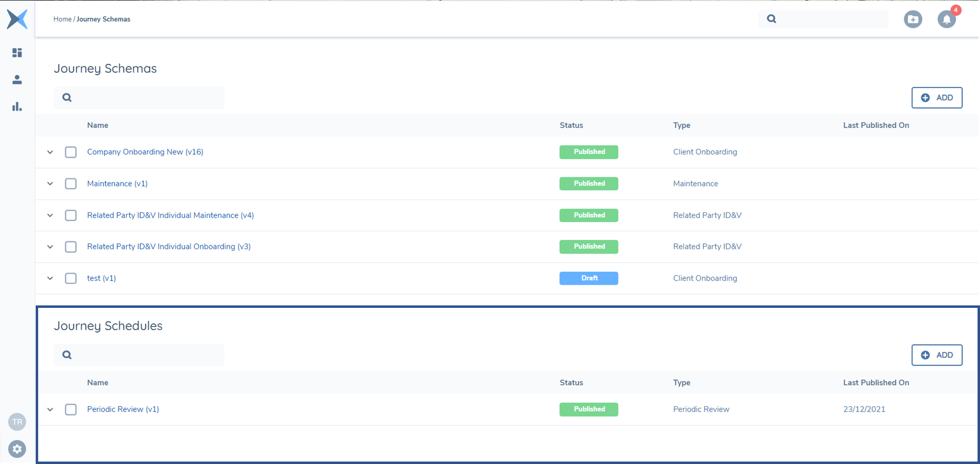Sort by Name column in Journey Schemas
This screenshot has height=464, width=980.
point(97,125)
